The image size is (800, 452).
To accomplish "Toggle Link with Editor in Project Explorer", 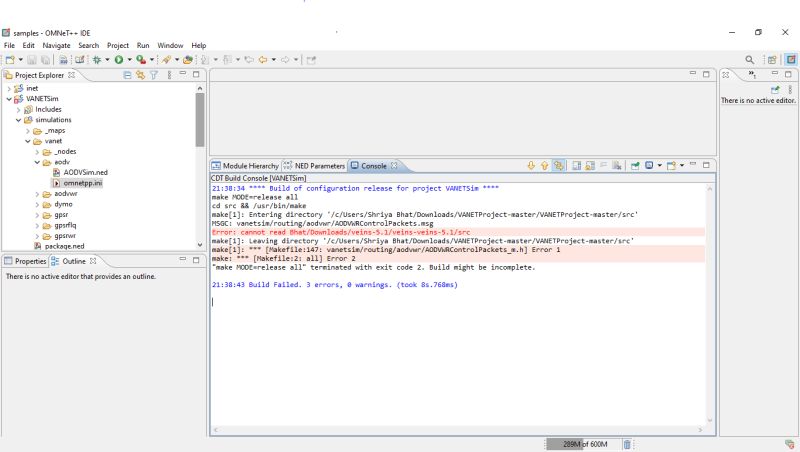I will tap(140, 75).
